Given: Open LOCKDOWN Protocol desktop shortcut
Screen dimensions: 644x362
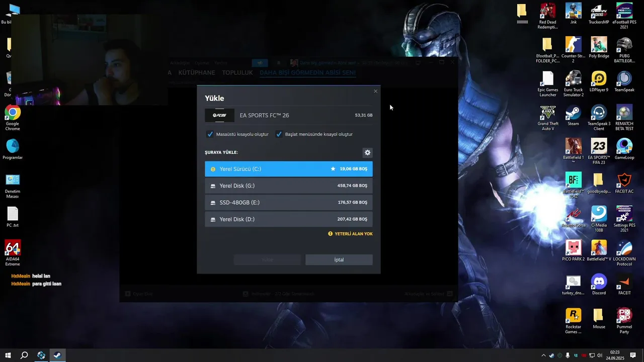Looking at the screenshot, I should point(624,252).
